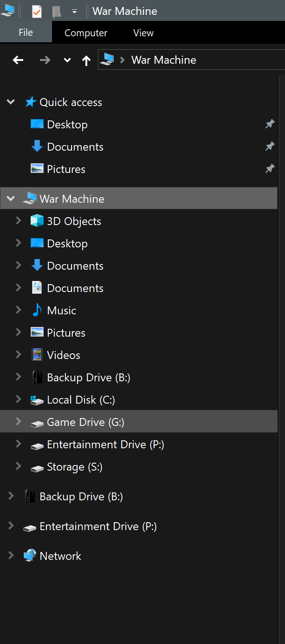Image resolution: width=285 pixels, height=644 pixels.
Task: Expand the 3D Objects folder
Action: click(19, 220)
